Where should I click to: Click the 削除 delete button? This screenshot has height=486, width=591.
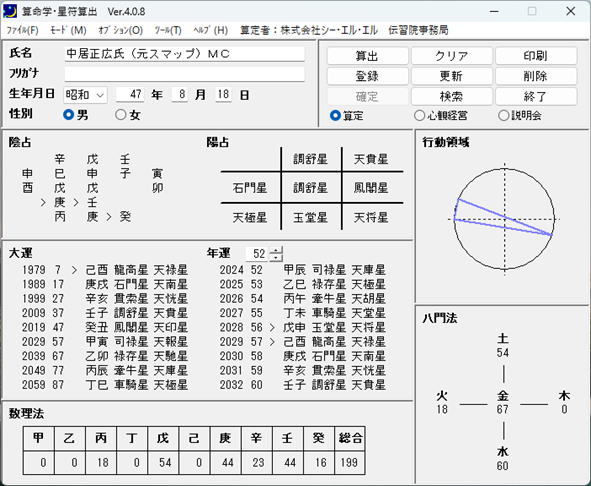point(536,76)
